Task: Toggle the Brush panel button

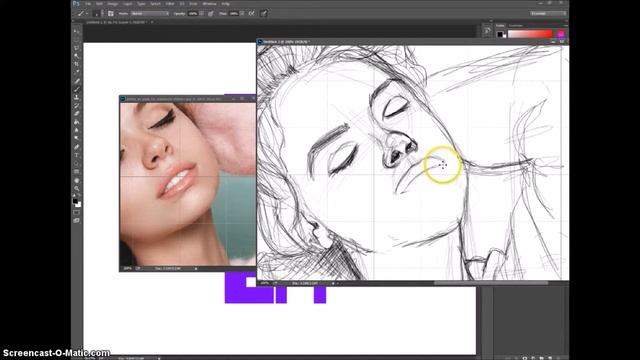Action: coord(111,13)
